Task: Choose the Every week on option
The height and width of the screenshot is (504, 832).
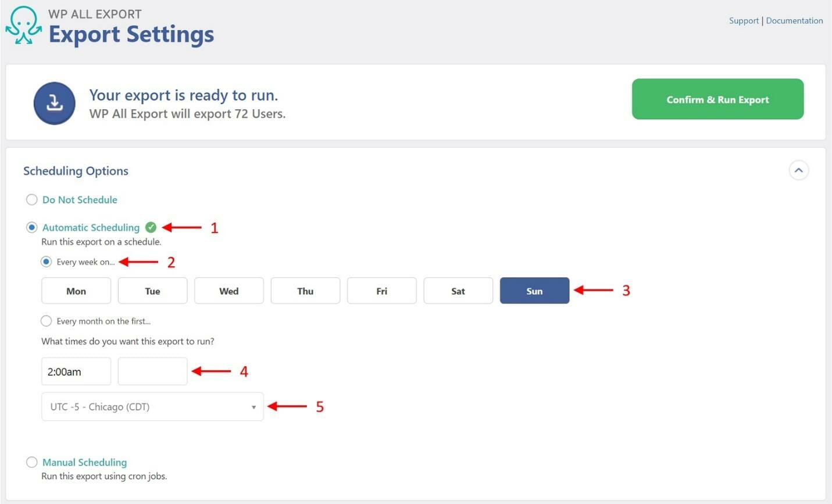Action: (x=46, y=262)
